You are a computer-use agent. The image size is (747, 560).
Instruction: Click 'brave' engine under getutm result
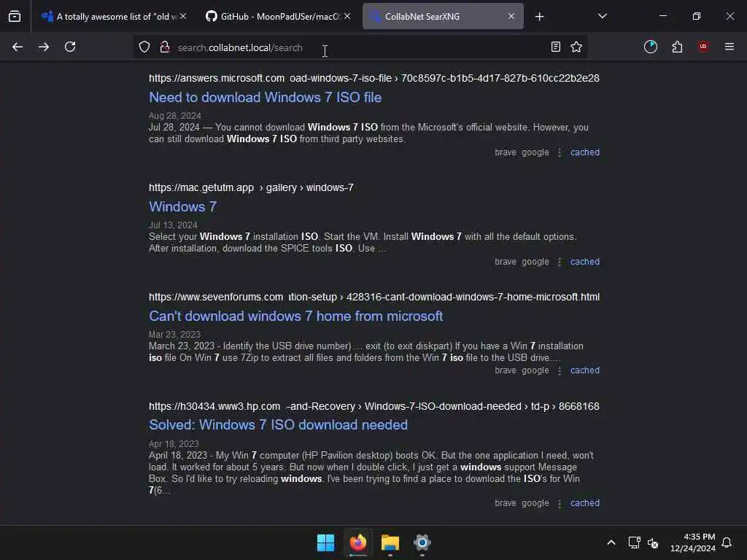[506, 262]
